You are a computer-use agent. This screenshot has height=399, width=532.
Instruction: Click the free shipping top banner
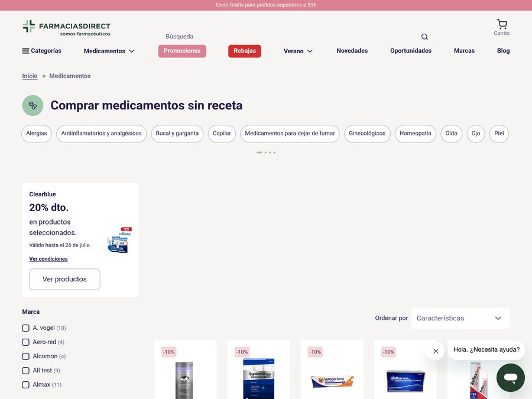[266, 5]
